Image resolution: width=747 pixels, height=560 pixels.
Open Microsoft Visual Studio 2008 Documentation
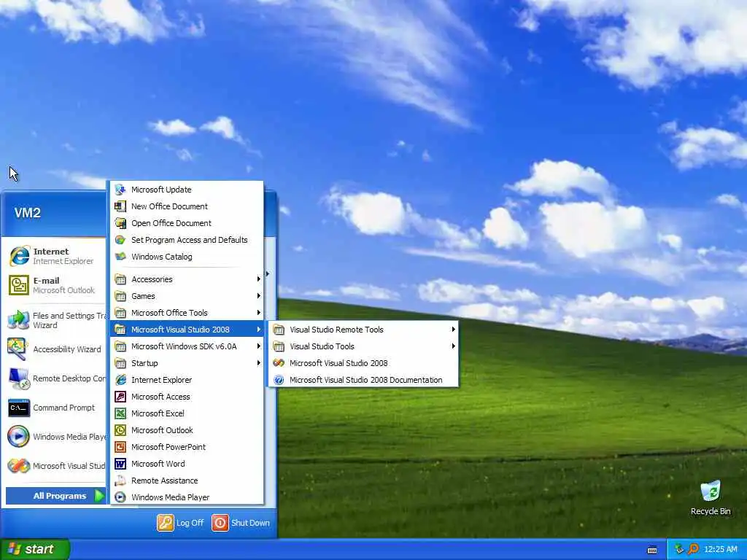tap(364, 380)
